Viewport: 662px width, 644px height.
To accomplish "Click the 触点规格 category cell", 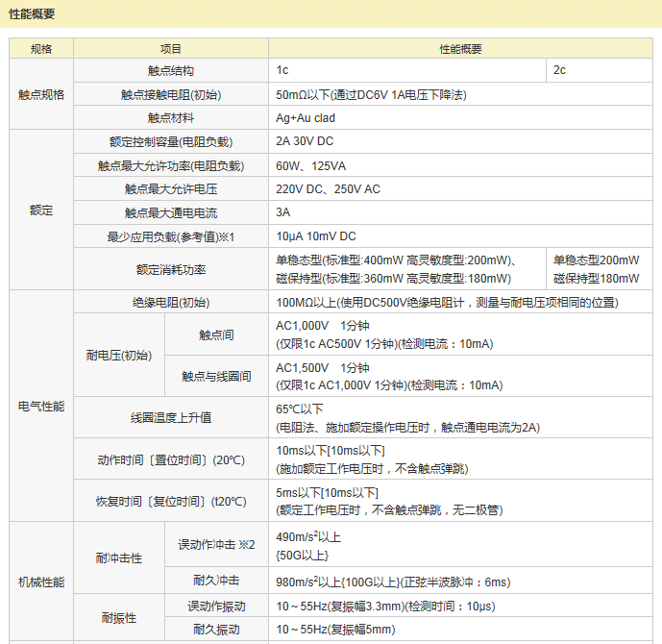I will click(41, 94).
